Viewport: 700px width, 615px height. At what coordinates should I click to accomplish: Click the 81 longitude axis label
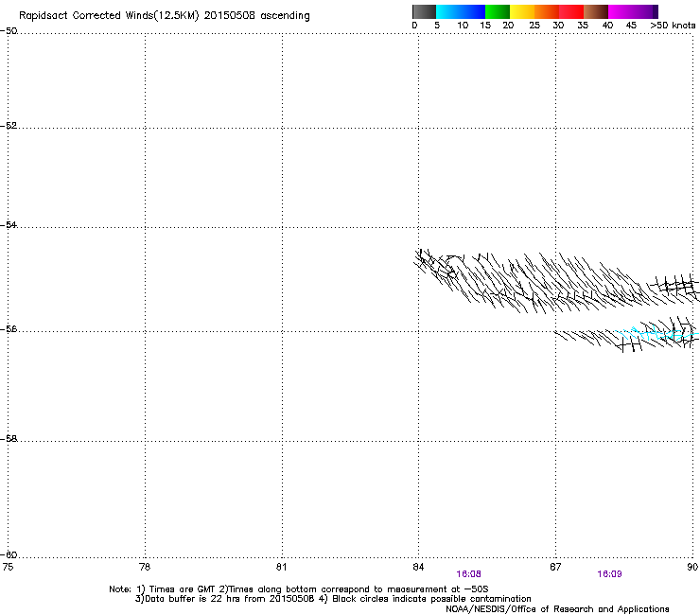pyautogui.click(x=281, y=567)
